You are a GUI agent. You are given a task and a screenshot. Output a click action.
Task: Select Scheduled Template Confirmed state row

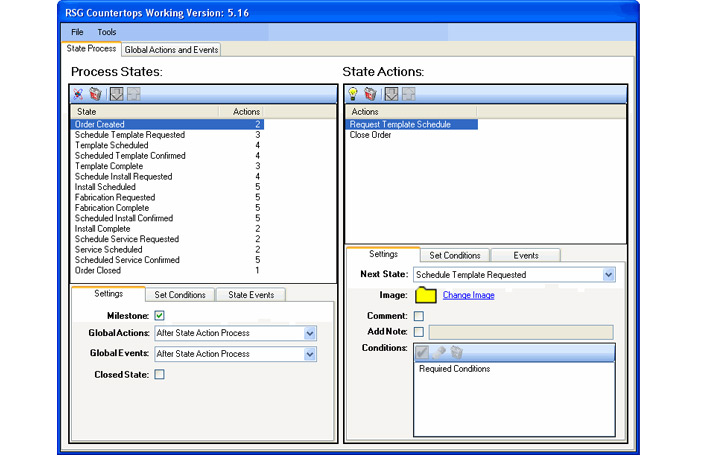pos(167,156)
